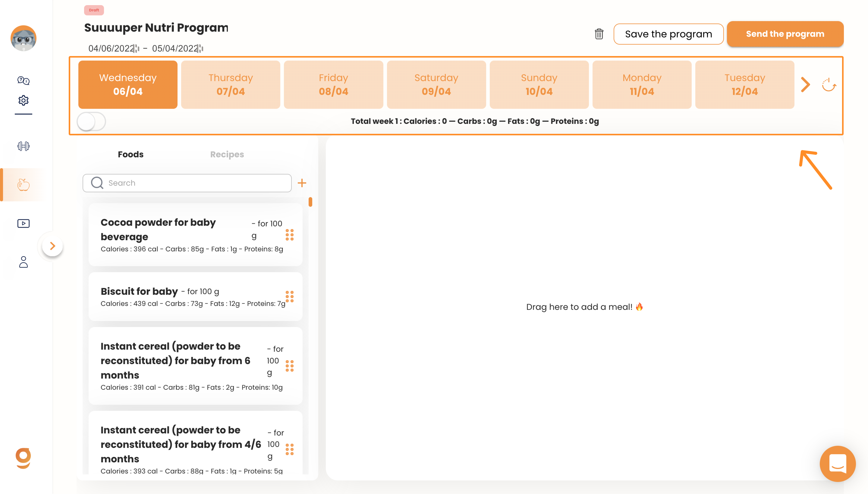This screenshot has width=868, height=494.
Task: Expand the sidebar with the round chevron button
Action: tap(52, 246)
